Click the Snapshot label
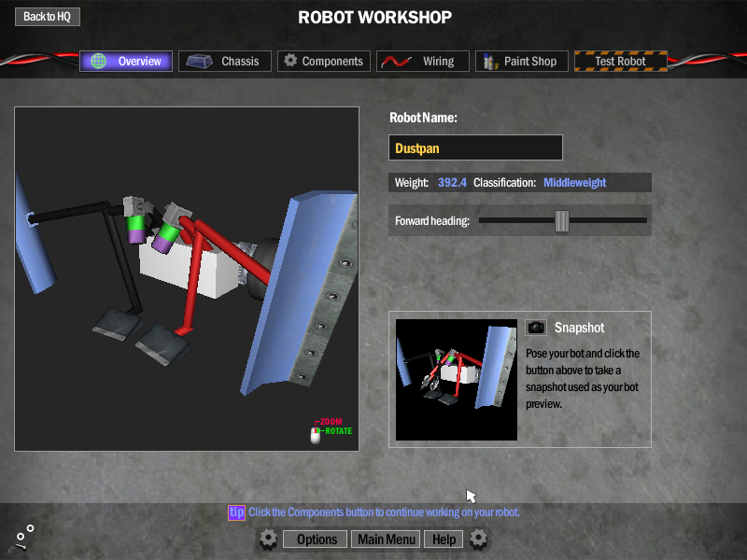747x560 pixels. tap(579, 328)
